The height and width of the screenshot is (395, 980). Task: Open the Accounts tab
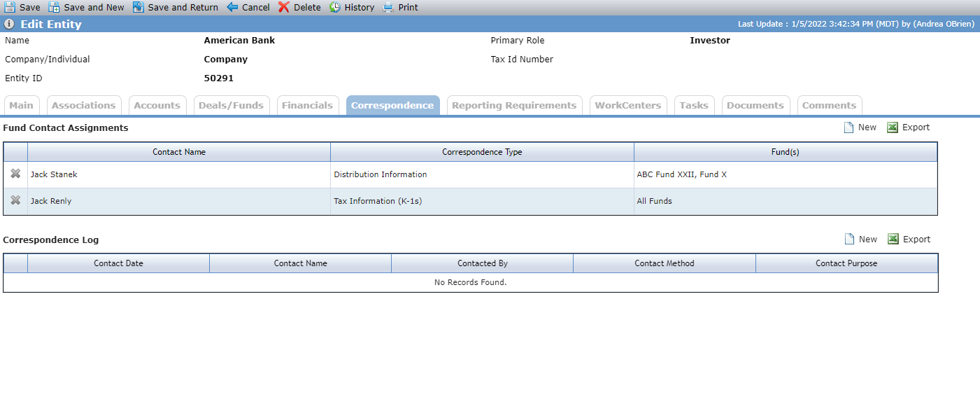point(157,105)
